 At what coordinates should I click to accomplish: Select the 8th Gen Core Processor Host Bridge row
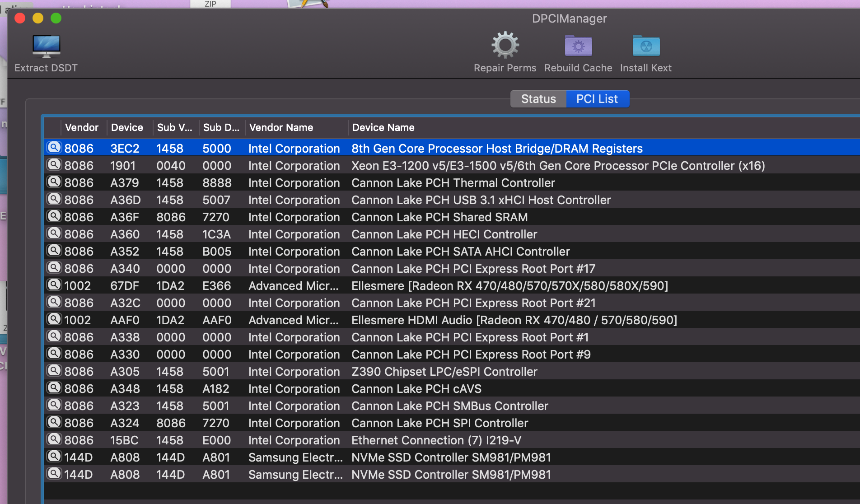[x=452, y=148]
